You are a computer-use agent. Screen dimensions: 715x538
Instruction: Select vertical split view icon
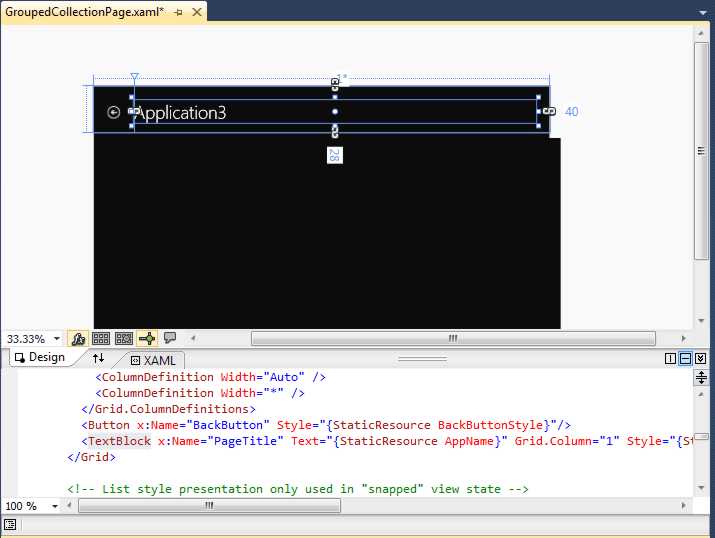[x=670, y=359]
